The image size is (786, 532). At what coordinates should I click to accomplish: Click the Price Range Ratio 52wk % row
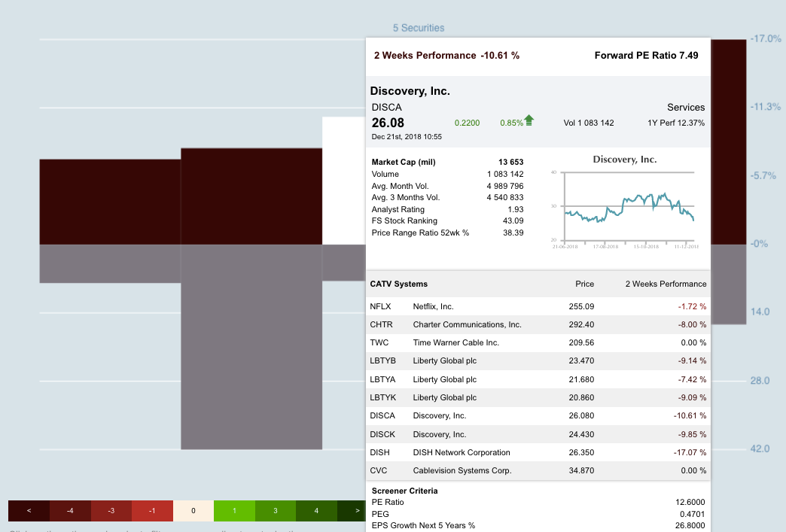(x=447, y=233)
